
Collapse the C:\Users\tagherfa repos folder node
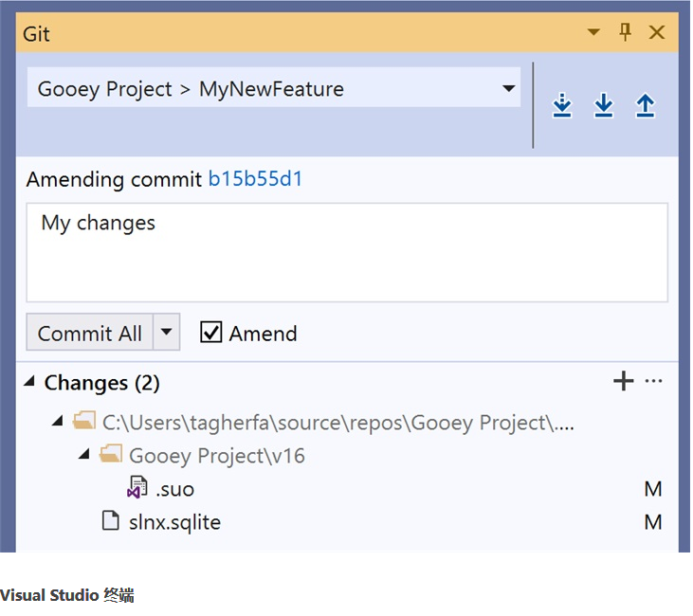coord(58,421)
